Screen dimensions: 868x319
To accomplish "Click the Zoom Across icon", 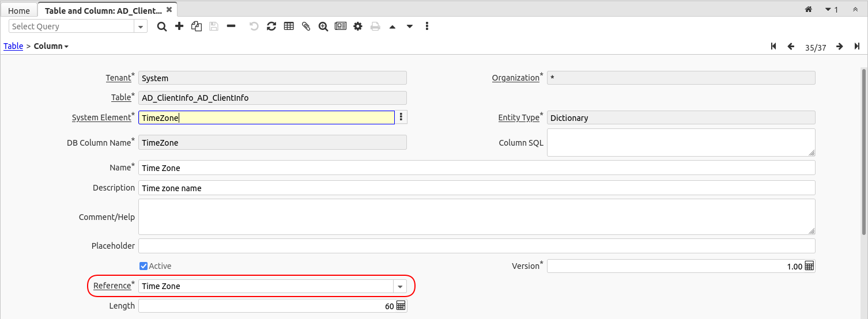I will click(323, 26).
